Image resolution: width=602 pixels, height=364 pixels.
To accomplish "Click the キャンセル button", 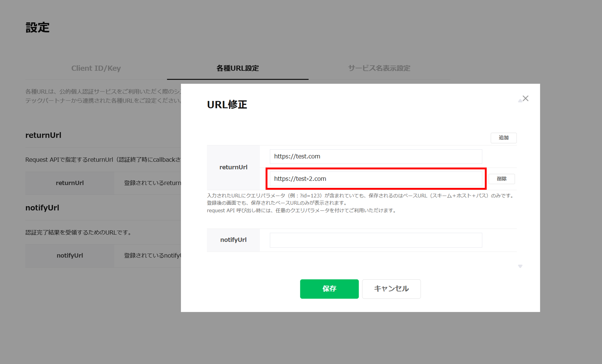I will coord(391,289).
